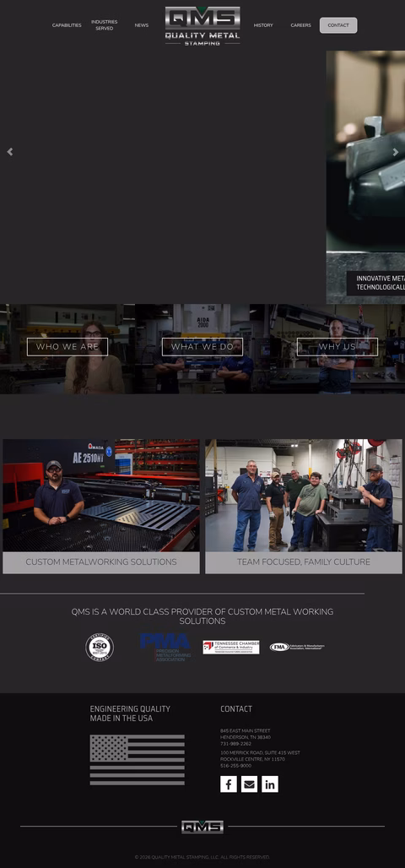Click the 2026 copyright notice text

(x=202, y=858)
